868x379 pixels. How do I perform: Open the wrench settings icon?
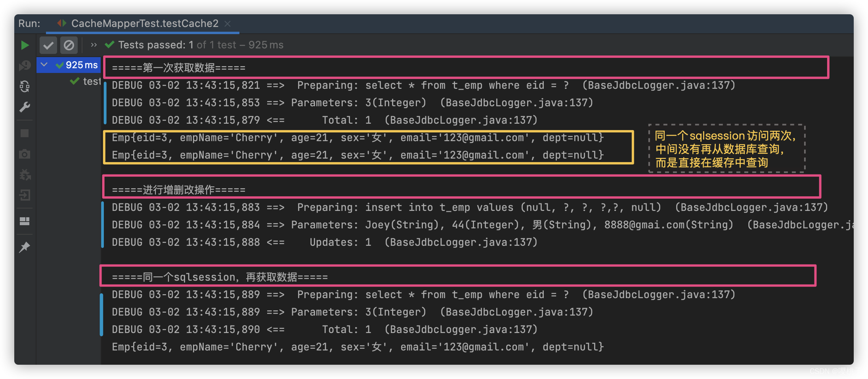[x=25, y=107]
